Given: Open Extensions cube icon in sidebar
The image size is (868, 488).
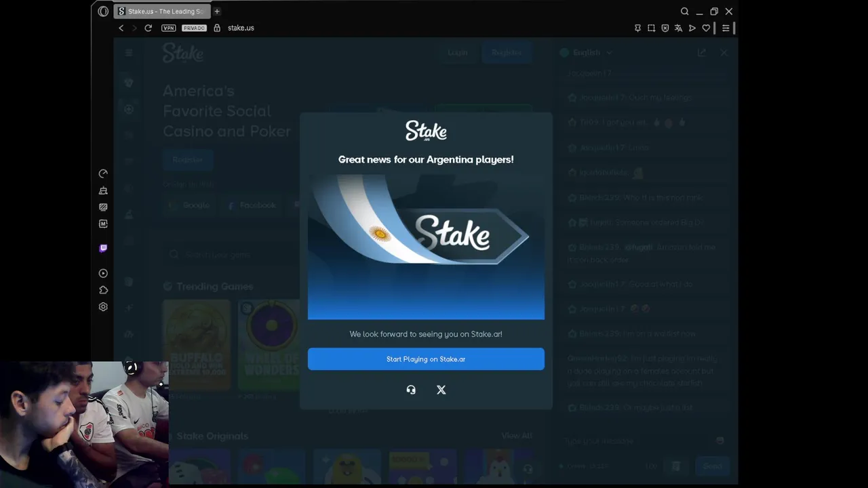Looking at the screenshot, I should pos(103,290).
